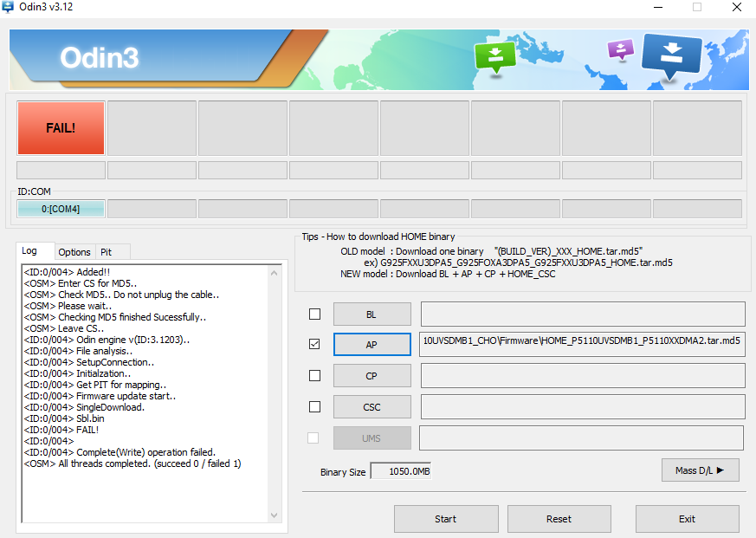Click the CSC file path field

click(583, 407)
